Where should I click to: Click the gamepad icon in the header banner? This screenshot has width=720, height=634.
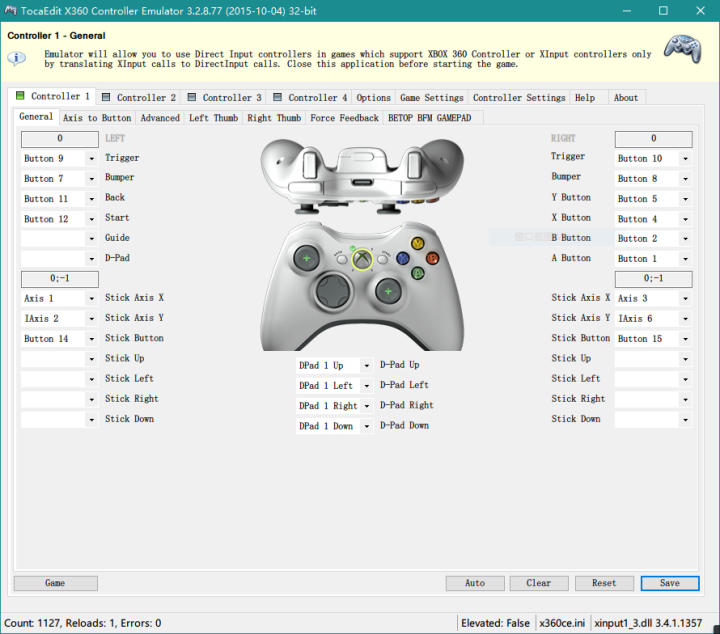683,48
